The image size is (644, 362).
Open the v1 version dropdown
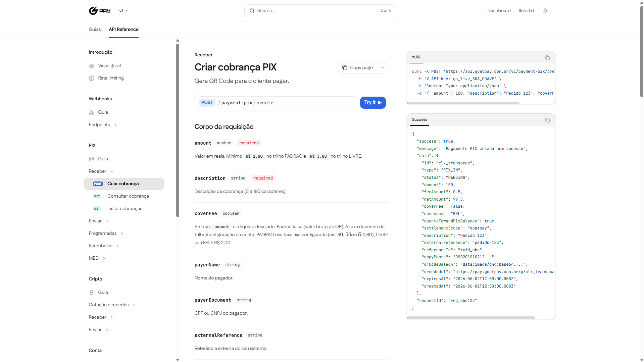[124, 11]
